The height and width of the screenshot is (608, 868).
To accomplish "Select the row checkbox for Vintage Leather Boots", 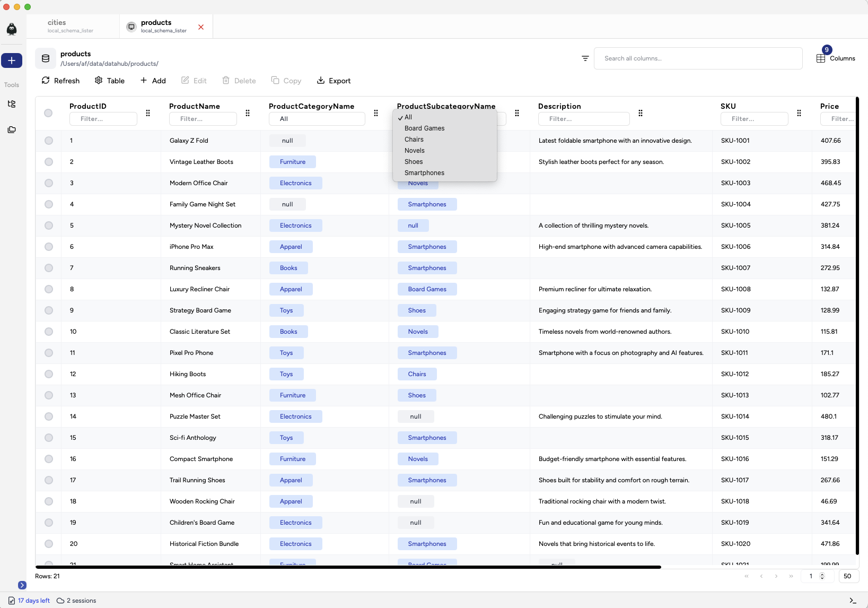I will click(x=49, y=162).
